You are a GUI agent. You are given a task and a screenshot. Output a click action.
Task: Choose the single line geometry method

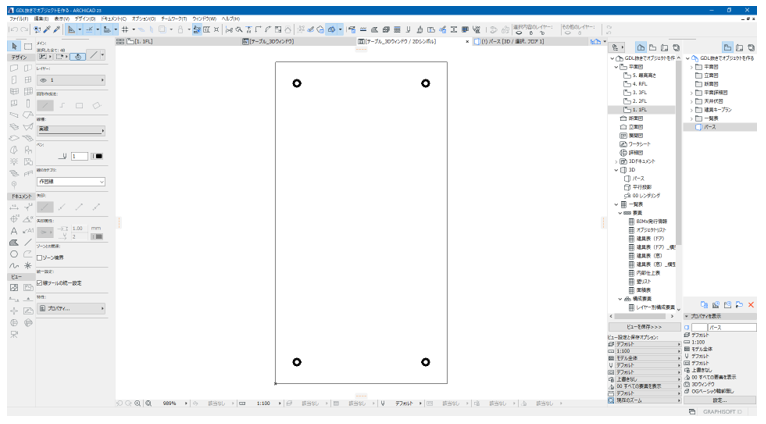(x=45, y=106)
